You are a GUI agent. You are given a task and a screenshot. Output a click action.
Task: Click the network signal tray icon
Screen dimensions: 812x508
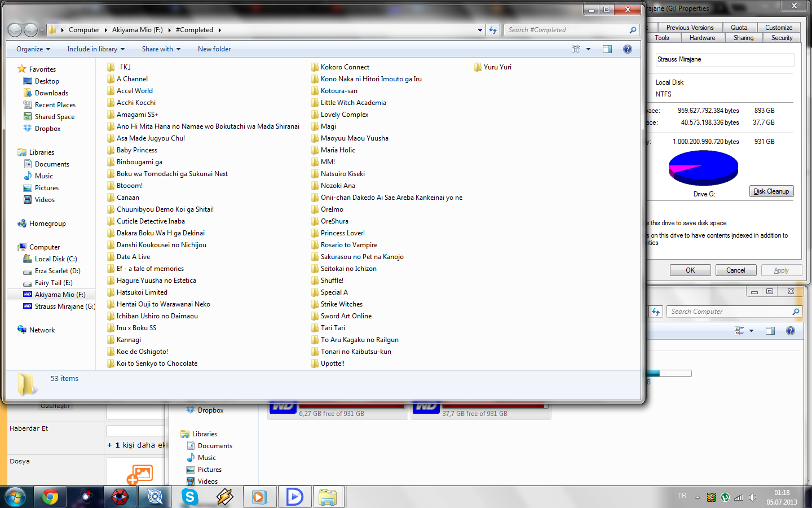tap(739, 497)
